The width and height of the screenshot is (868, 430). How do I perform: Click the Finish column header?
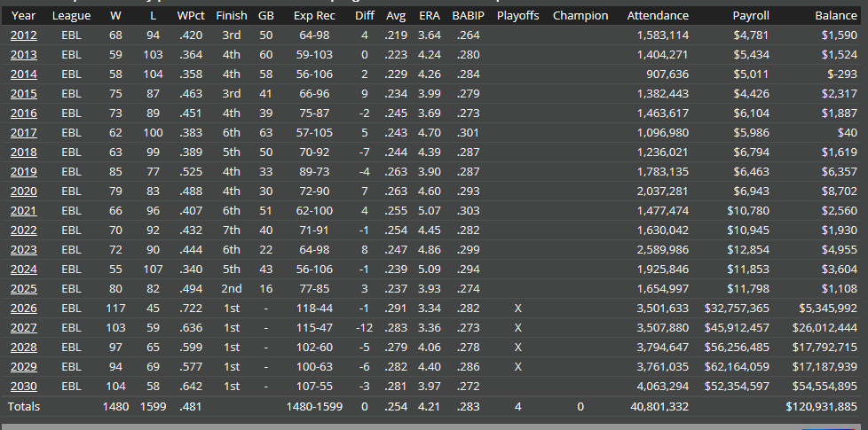click(x=232, y=16)
